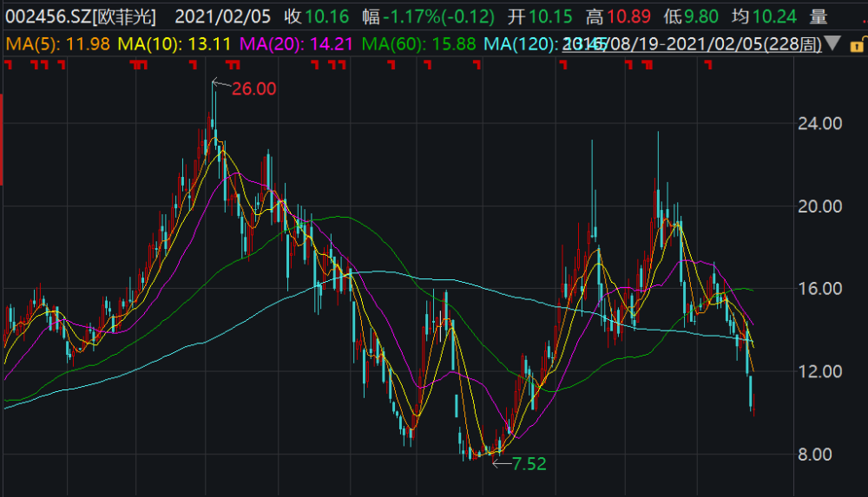This screenshot has height=497, width=868.
Task: Click the 8.00 price axis label
Action: click(x=815, y=454)
